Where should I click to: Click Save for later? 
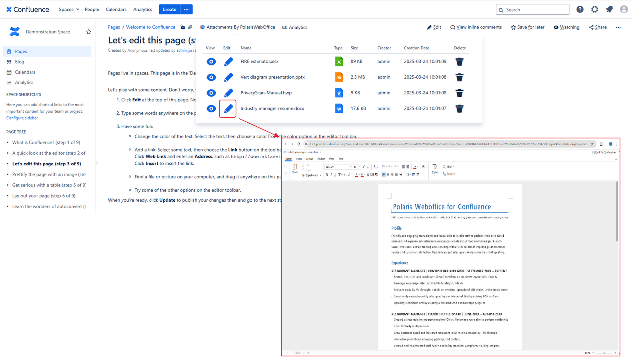(528, 27)
